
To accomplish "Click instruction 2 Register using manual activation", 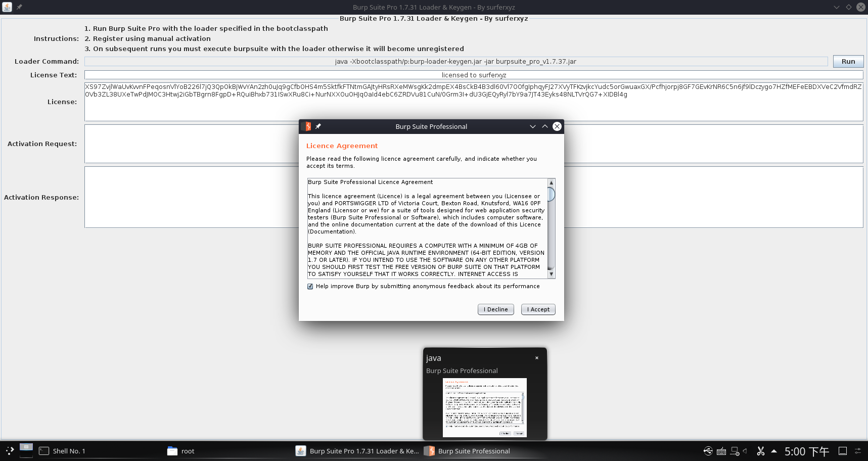I will pos(148,38).
